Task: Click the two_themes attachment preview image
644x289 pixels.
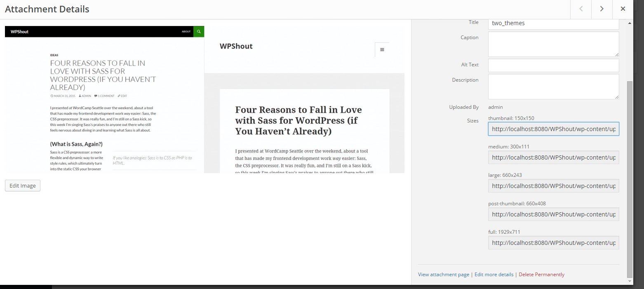Action: click(204, 99)
